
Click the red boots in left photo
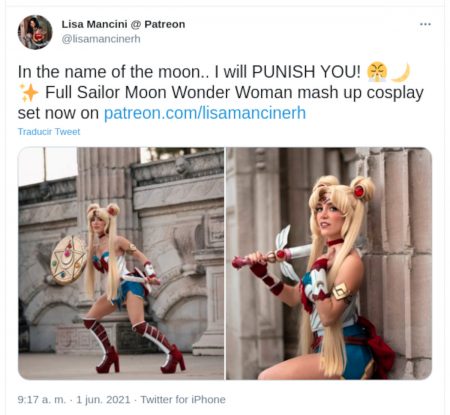[x=135, y=346]
